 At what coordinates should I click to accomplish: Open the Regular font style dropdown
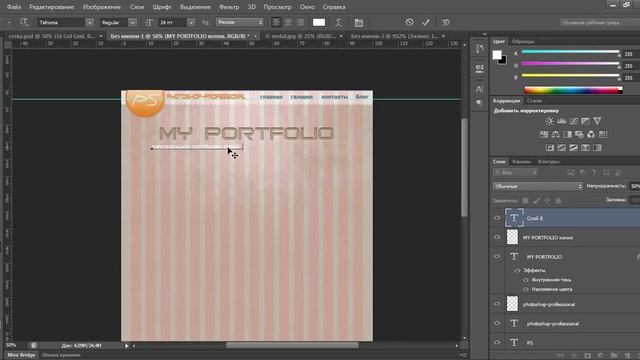click(x=133, y=22)
